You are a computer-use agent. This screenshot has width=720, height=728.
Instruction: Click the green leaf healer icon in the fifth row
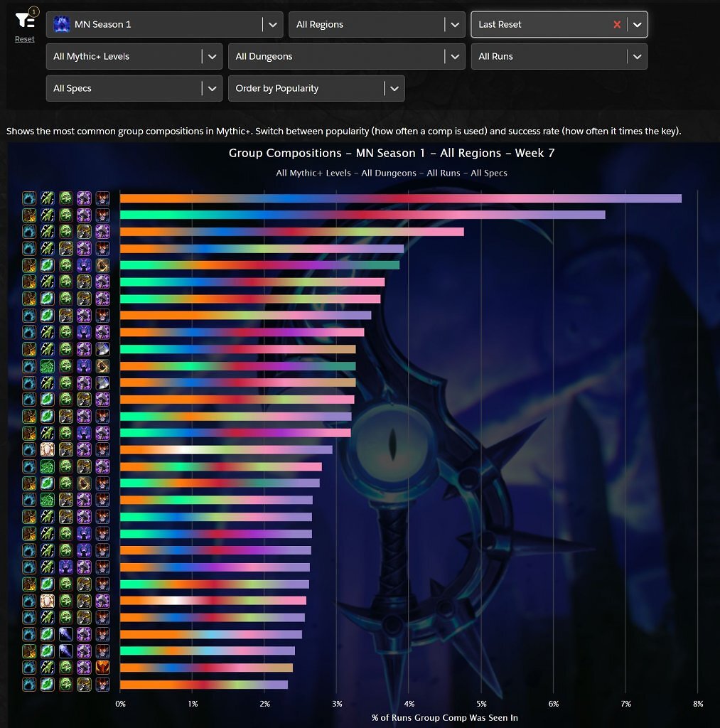[x=48, y=265]
